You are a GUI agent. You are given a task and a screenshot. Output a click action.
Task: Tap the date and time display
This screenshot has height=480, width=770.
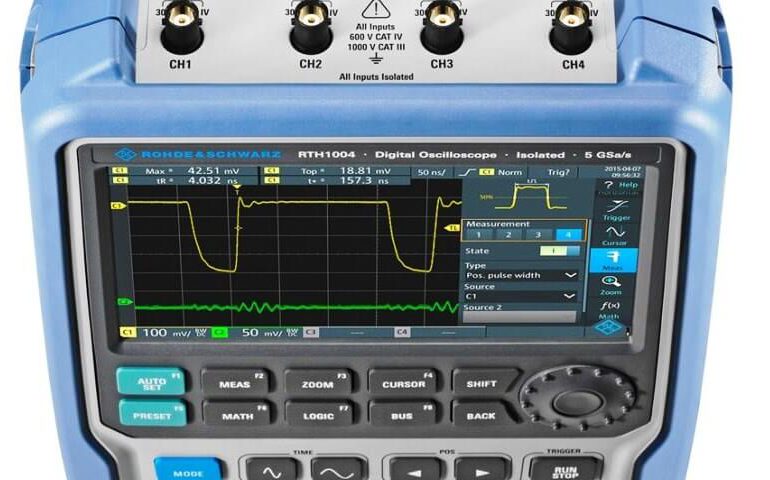tap(622, 172)
